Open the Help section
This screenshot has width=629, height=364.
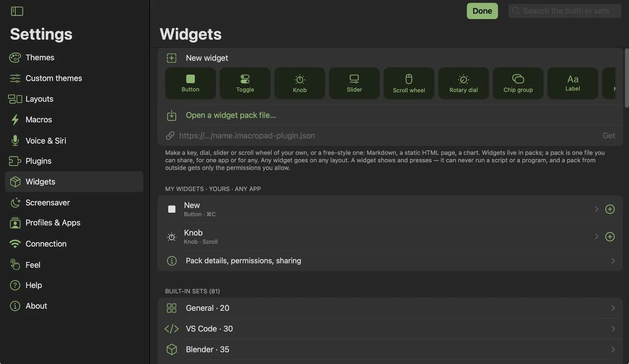(x=74, y=285)
